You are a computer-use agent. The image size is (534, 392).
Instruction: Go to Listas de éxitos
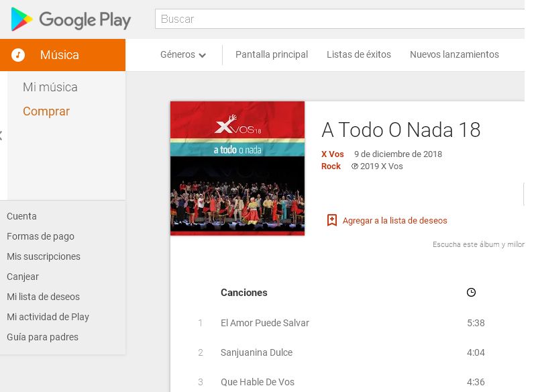coord(359,55)
